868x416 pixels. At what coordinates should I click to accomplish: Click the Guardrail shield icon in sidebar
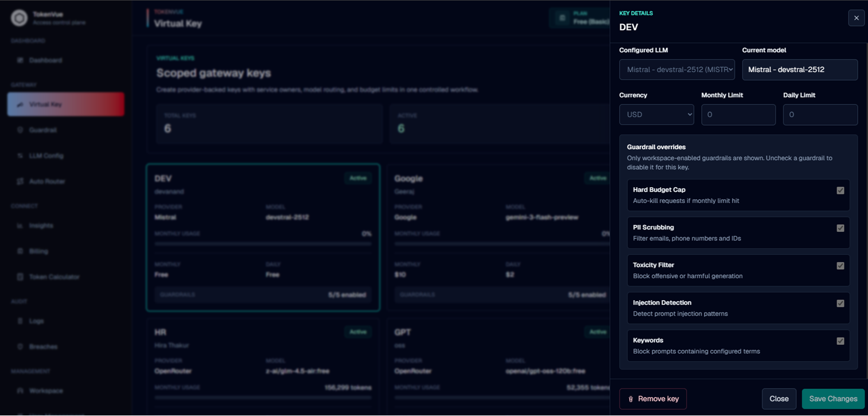tap(20, 130)
